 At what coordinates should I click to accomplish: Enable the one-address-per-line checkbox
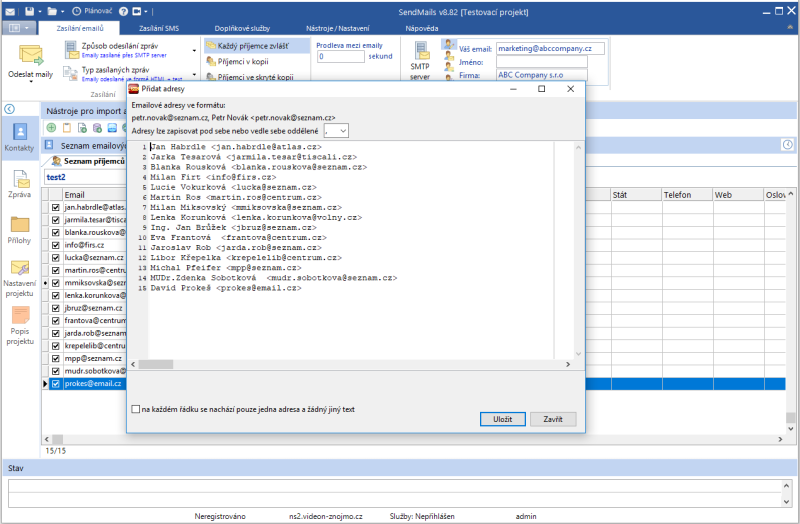[136, 409]
